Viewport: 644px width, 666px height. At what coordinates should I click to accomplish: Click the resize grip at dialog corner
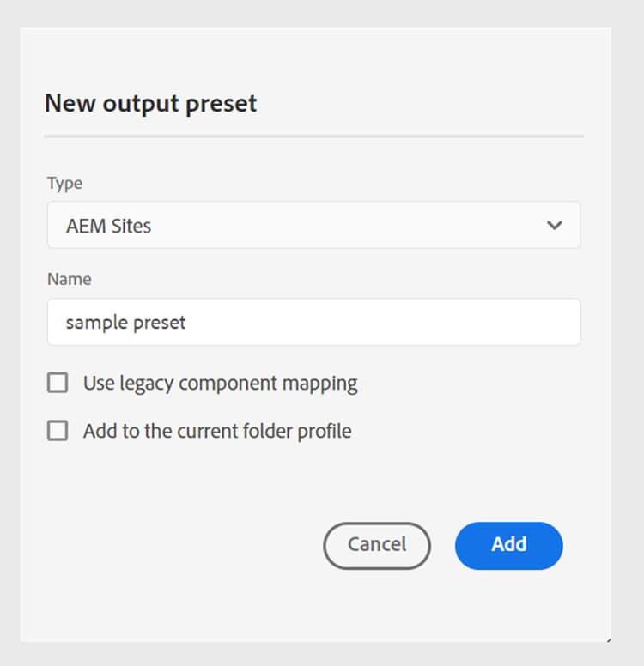click(608, 639)
